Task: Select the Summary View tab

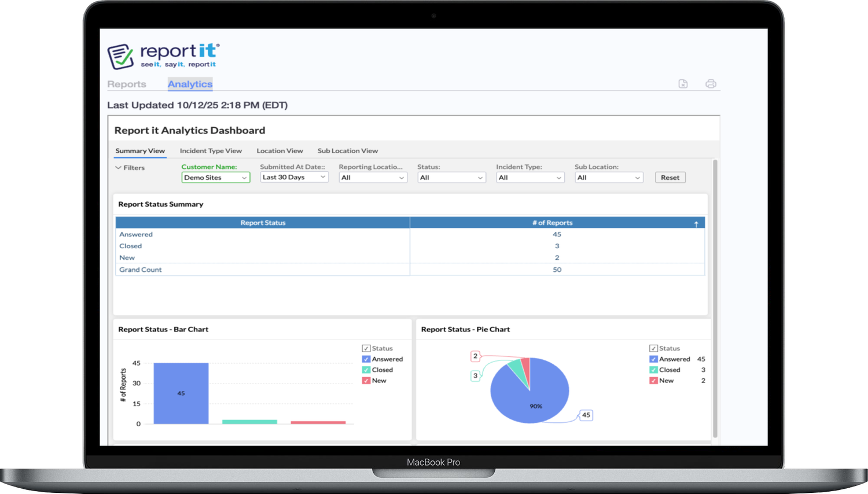Action: (140, 151)
